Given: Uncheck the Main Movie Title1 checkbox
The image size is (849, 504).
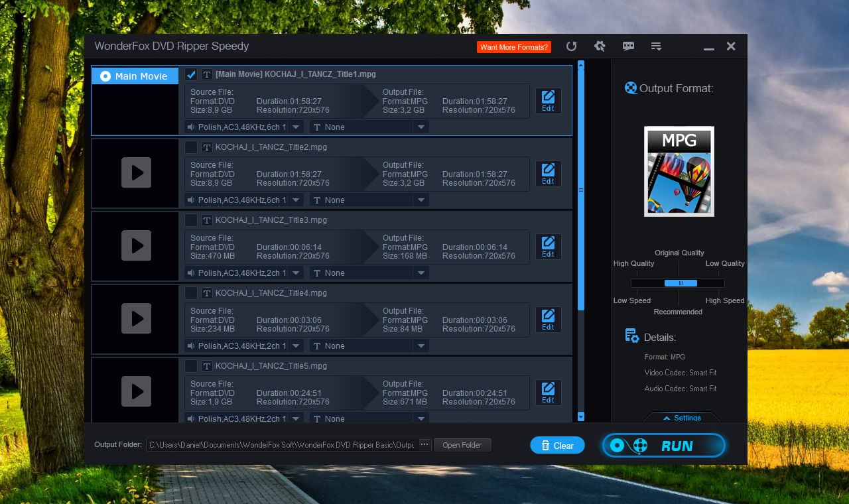Looking at the screenshot, I should pyautogui.click(x=191, y=74).
